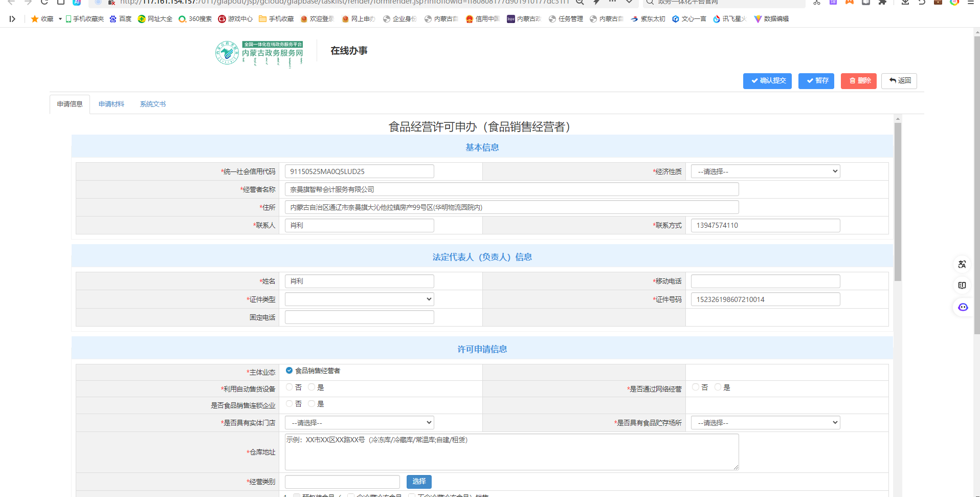Select 是 for 是否食品销售连锁企业
This screenshot has width=980, height=497.
(x=311, y=404)
